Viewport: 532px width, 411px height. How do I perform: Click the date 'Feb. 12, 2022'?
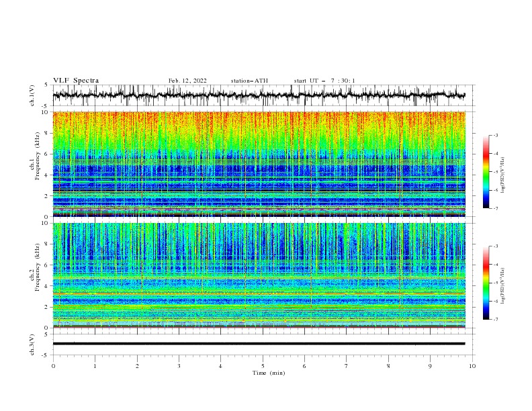[187, 81]
